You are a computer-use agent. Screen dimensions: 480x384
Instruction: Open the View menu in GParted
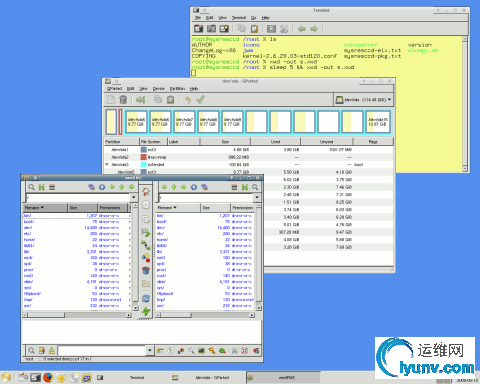143,88
